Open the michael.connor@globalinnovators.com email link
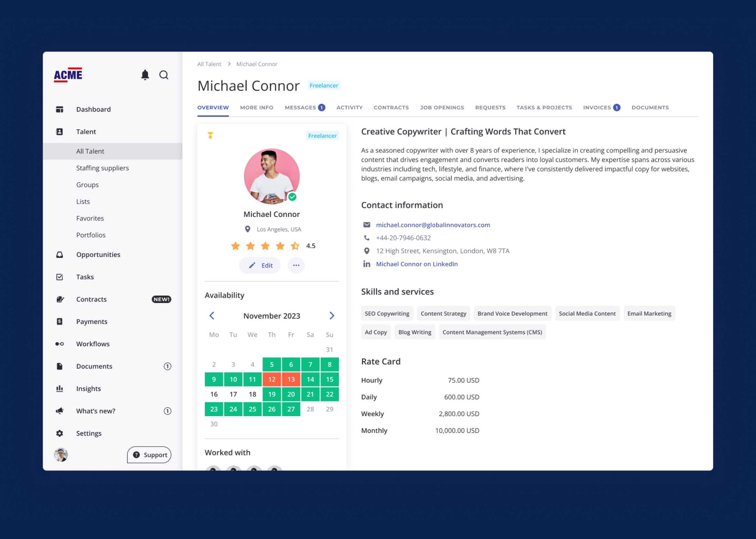The image size is (756, 539). [x=433, y=225]
